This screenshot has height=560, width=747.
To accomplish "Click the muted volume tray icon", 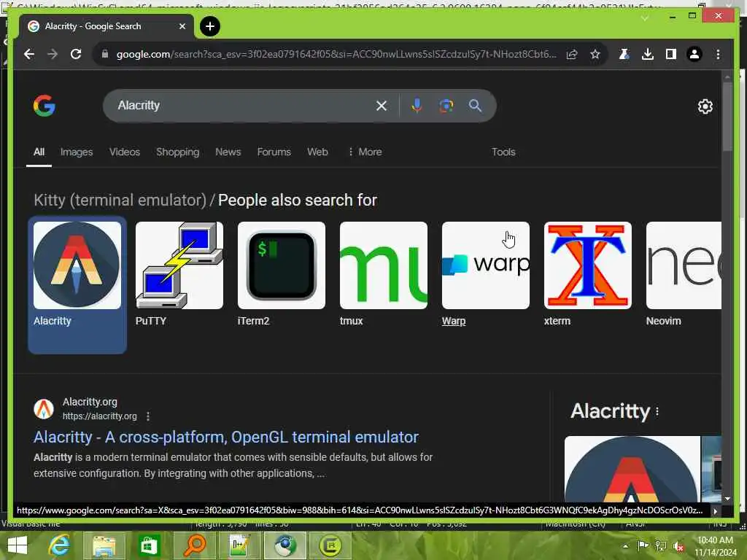I will pos(679,546).
